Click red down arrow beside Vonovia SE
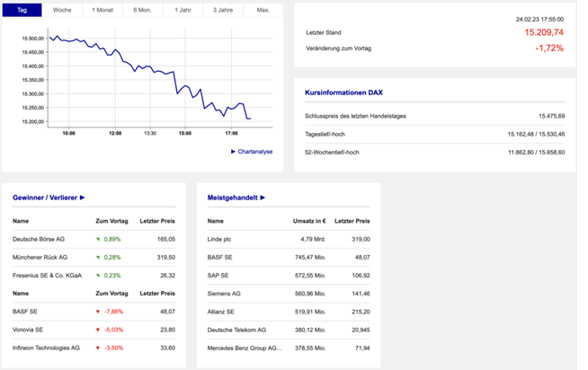Image resolution: width=588 pixels, height=370 pixels. pyautogui.click(x=98, y=330)
